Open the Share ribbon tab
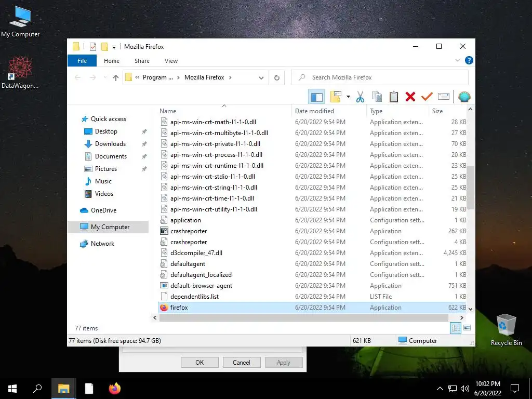The width and height of the screenshot is (532, 399). pos(142,61)
